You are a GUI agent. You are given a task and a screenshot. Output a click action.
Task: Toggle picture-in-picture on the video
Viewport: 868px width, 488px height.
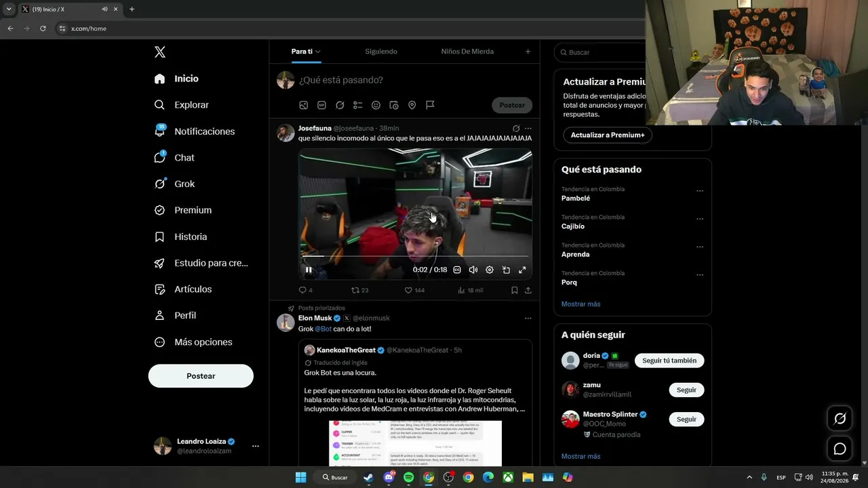pyautogui.click(x=506, y=270)
